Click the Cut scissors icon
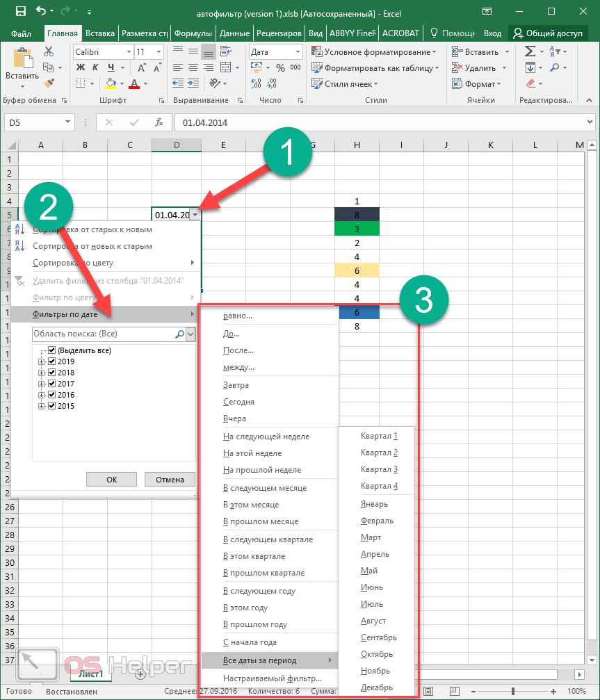600x700 pixels. 49,52
